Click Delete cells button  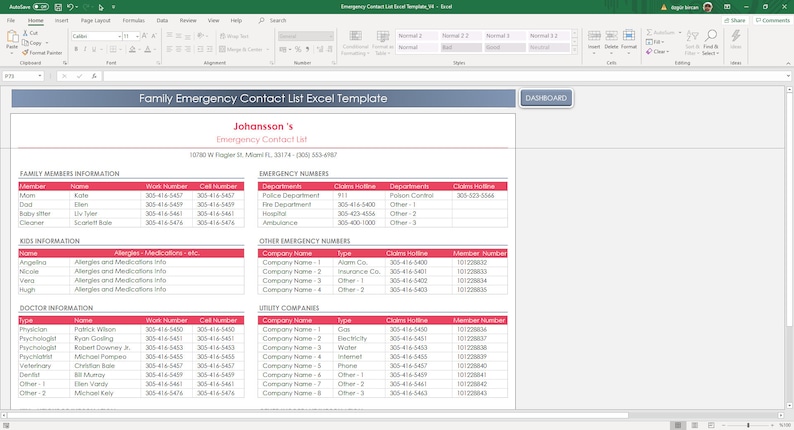[611, 42]
